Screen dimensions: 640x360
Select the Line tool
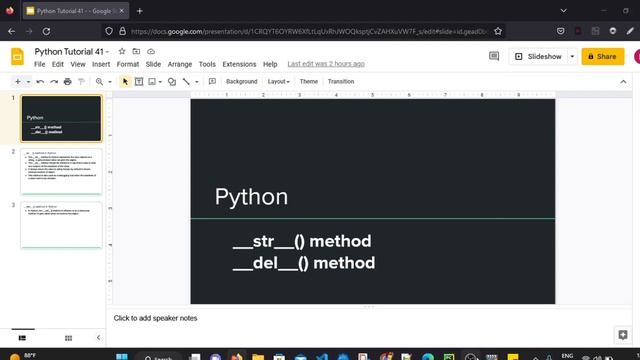coord(186,82)
